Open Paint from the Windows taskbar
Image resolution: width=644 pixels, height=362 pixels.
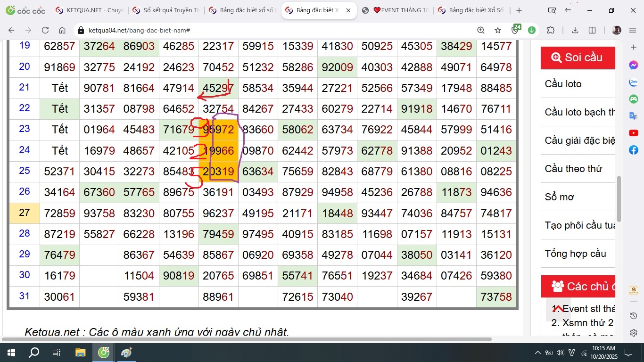(x=127, y=353)
